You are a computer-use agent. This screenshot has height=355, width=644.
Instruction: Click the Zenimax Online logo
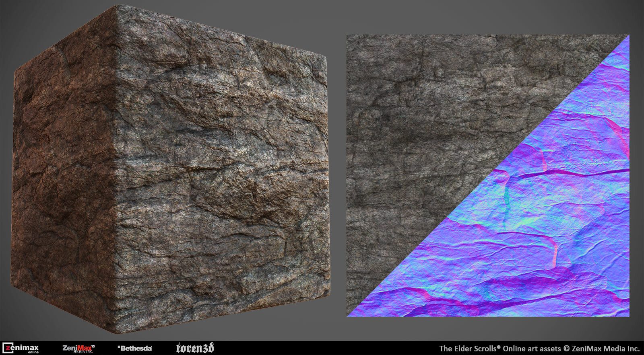click(21, 348)
